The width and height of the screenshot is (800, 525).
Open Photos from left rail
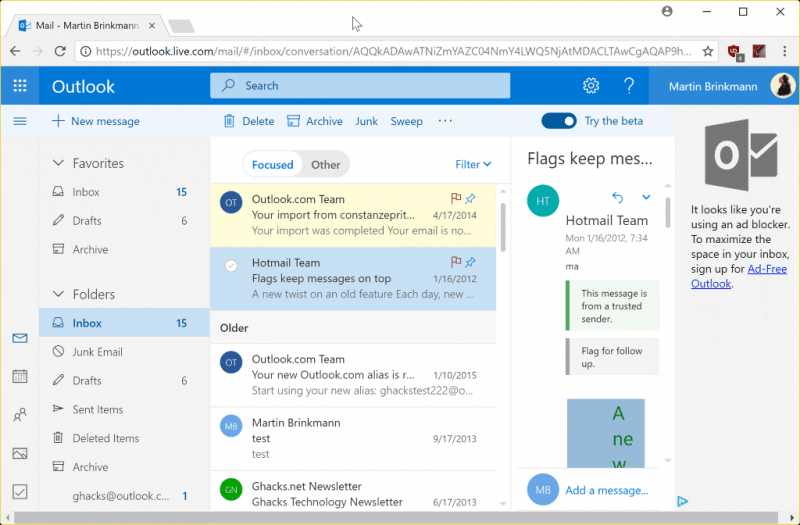pos(20,453)
